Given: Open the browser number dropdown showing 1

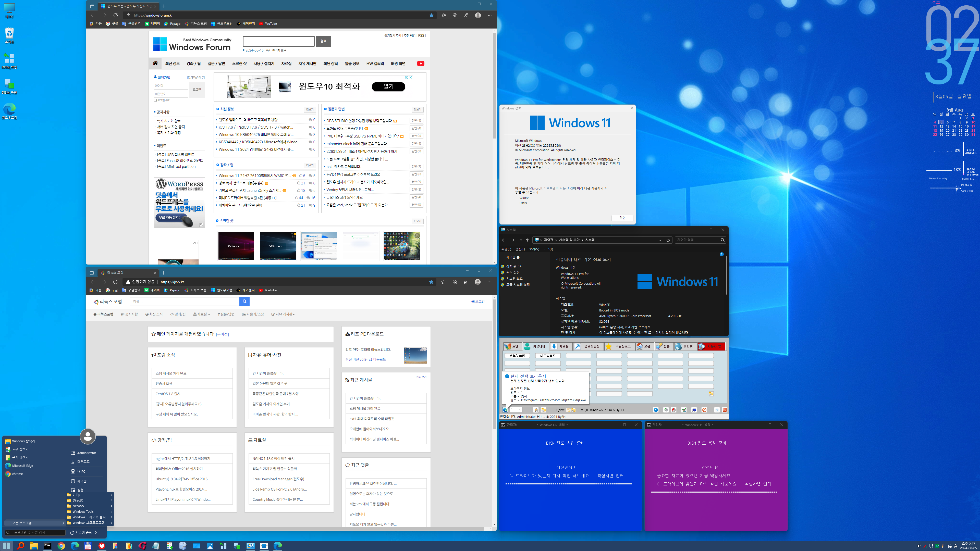Looking at the screenshot, I should [516, 410].
